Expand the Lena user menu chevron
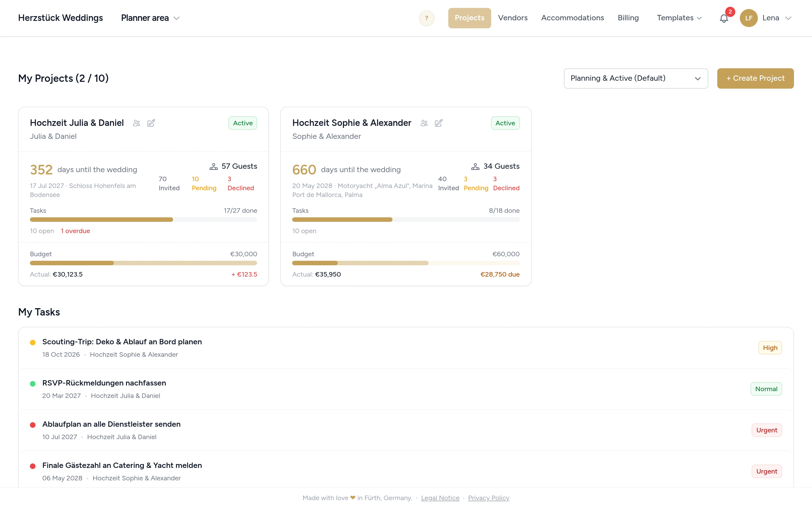The image size is (812, 508). click(788, 18)
